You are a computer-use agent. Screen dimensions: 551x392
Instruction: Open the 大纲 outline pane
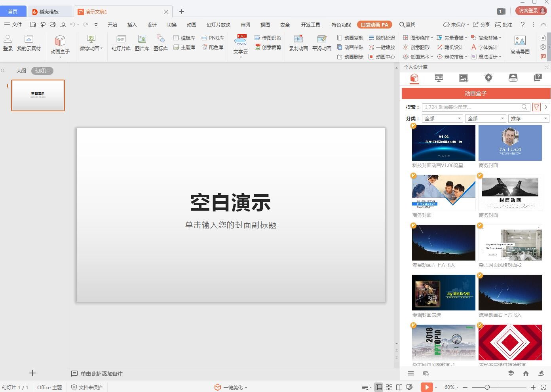click(21, 70)
